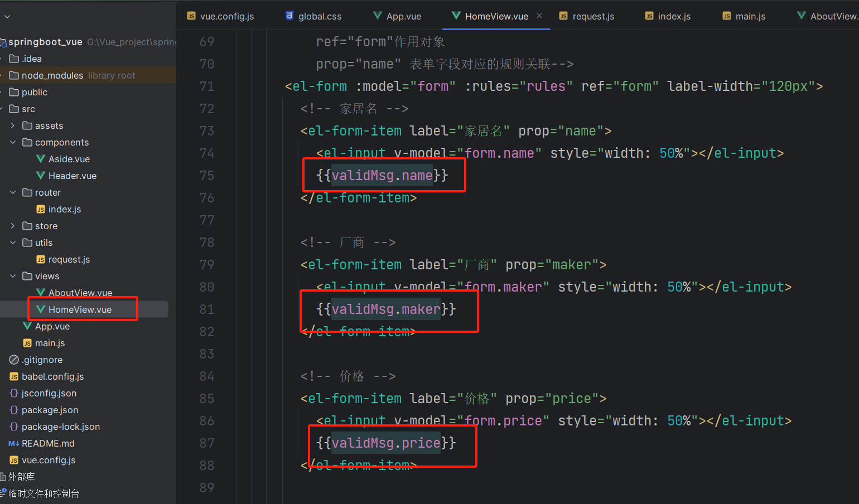Collapse the components folder chevron
The width and height of the screenshot is (859, 504).
(13, 142)
